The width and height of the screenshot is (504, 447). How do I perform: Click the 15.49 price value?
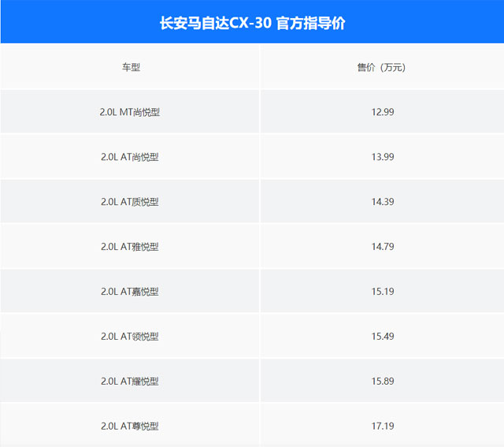pos(383,337)
